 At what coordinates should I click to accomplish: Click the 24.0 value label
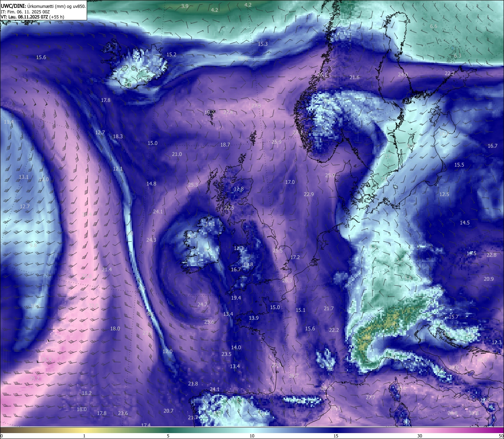[403, 74]
